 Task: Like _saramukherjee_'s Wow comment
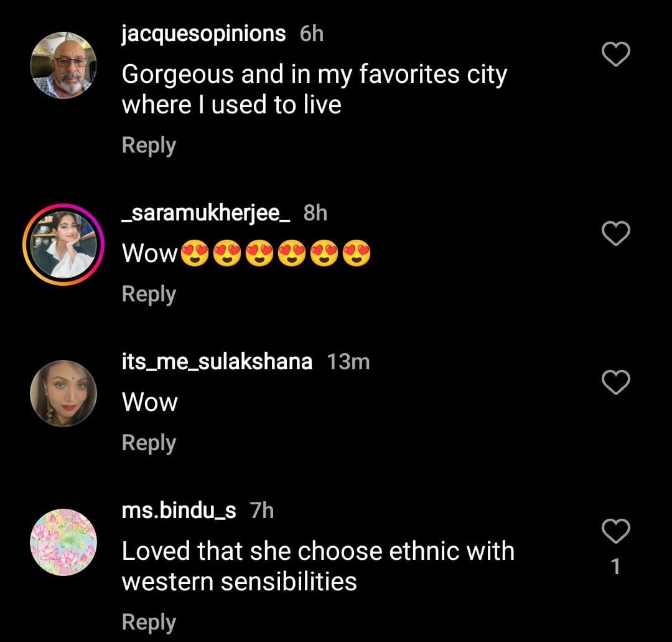(x=617, y=234)
